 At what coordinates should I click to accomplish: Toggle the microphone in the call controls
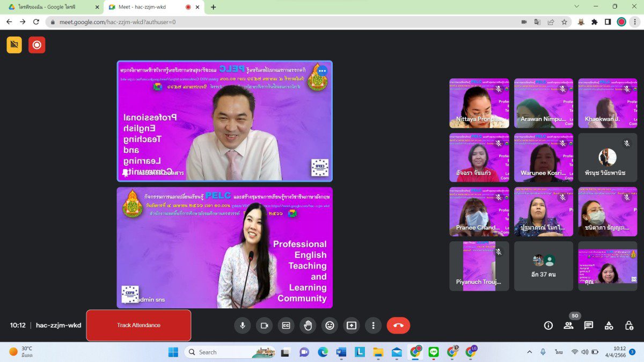coord(242,325)
